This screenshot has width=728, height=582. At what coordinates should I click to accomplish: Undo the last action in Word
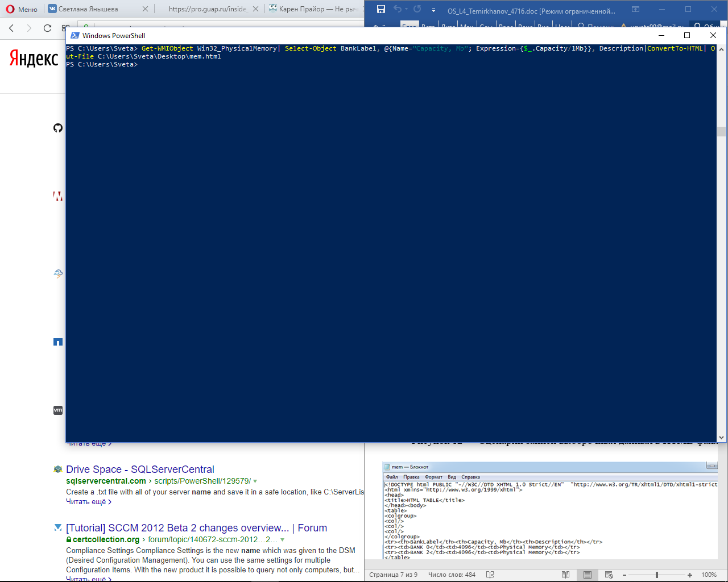tap(398, 9)
